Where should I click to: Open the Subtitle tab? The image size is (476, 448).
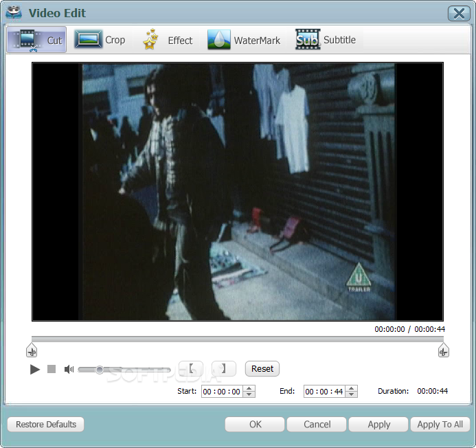[326, 39]
